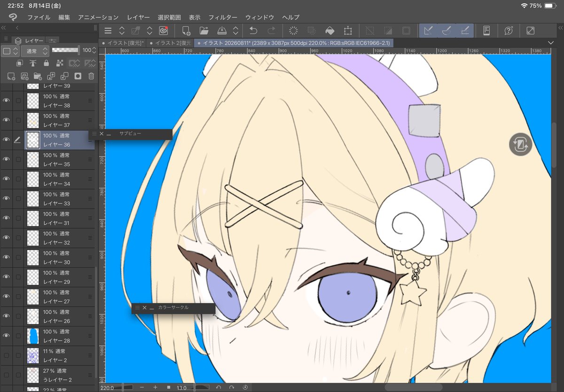Create new canvas from toolbar
This screenshot has width=564, height=392.
click(x=186, y=31)
